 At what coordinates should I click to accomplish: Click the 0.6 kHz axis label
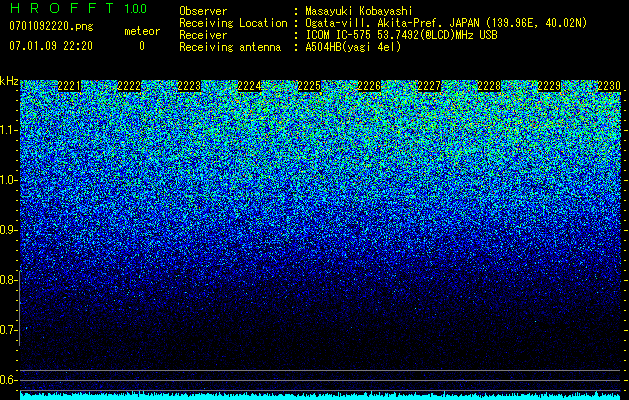(x=9, y=380)
